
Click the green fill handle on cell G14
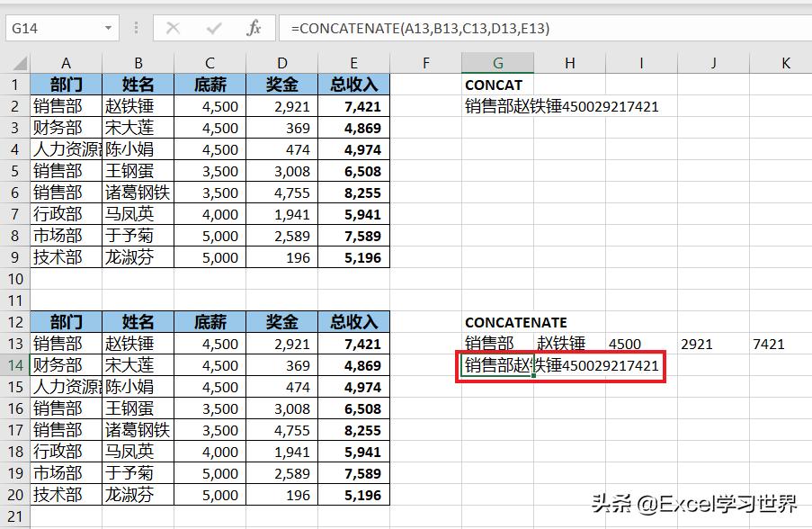tap(534, 376)
